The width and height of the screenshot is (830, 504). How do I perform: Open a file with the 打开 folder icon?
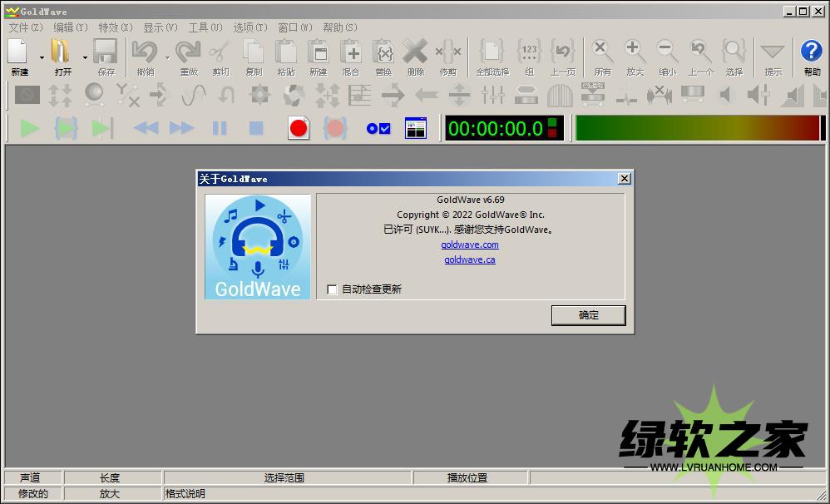tap(61, 52)
